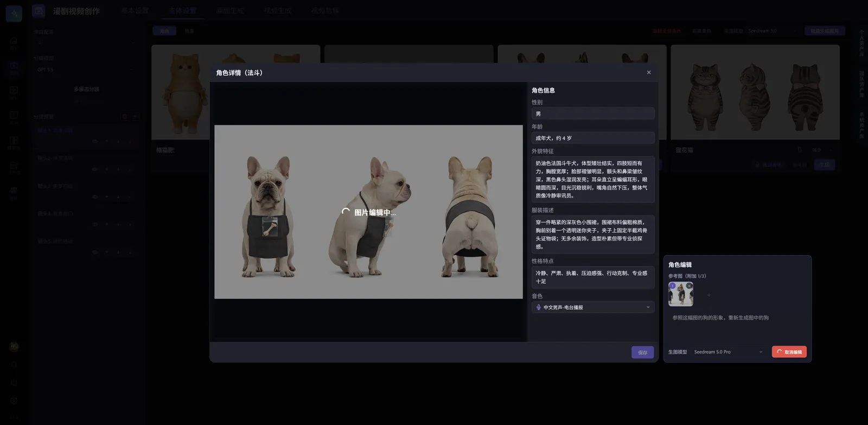This screenshot has height=425, width=868.
Task: Click 删除全部角色 in the top bar
Action: (667, 31)
